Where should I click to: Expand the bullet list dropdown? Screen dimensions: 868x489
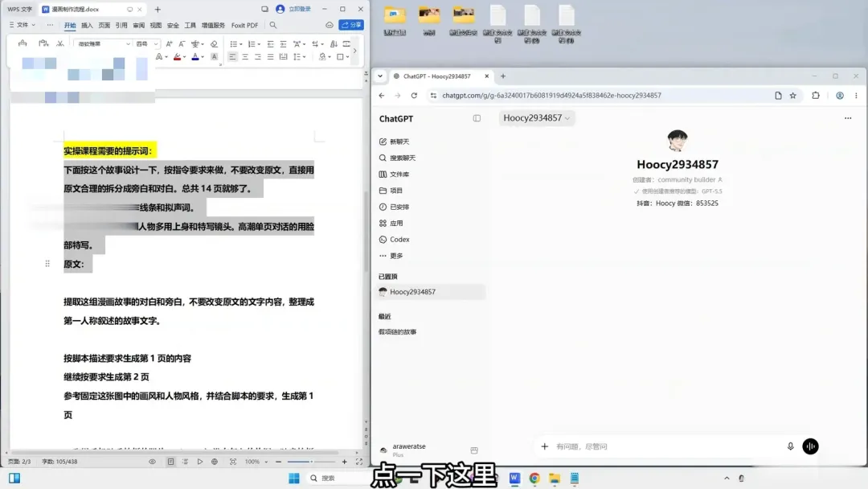[x=241, y=43]
